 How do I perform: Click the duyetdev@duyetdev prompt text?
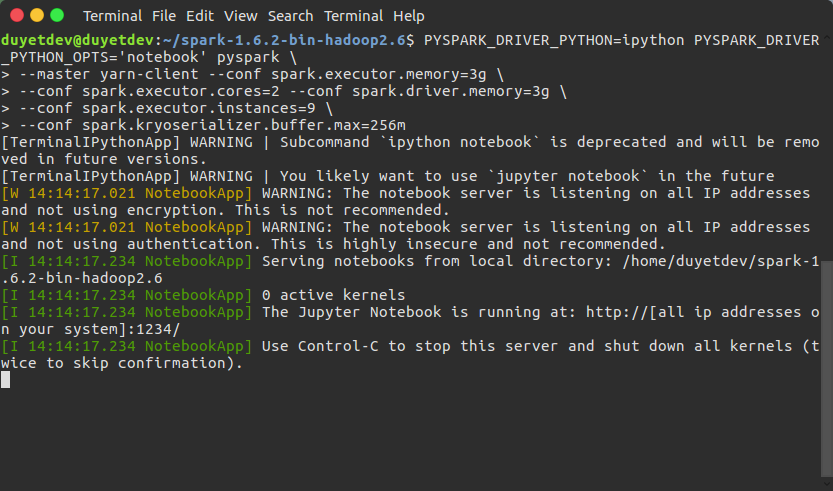click(x=78, y=40)
